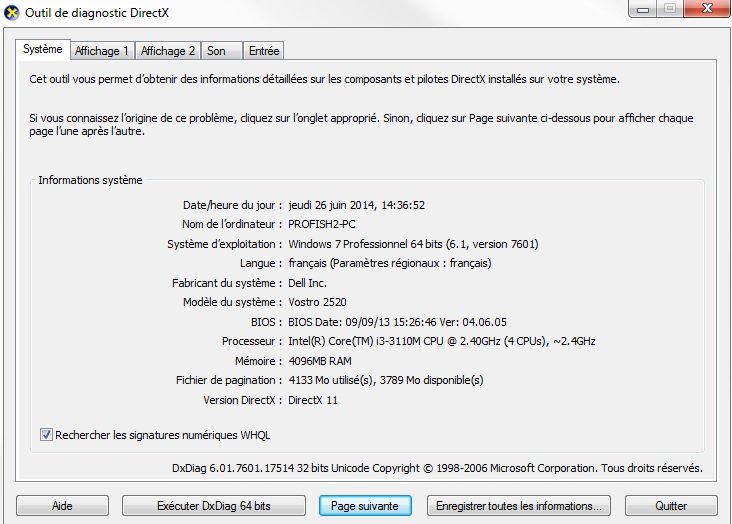Click the 4133 Mo utilisé(s) pagination value

pos(386,380)
